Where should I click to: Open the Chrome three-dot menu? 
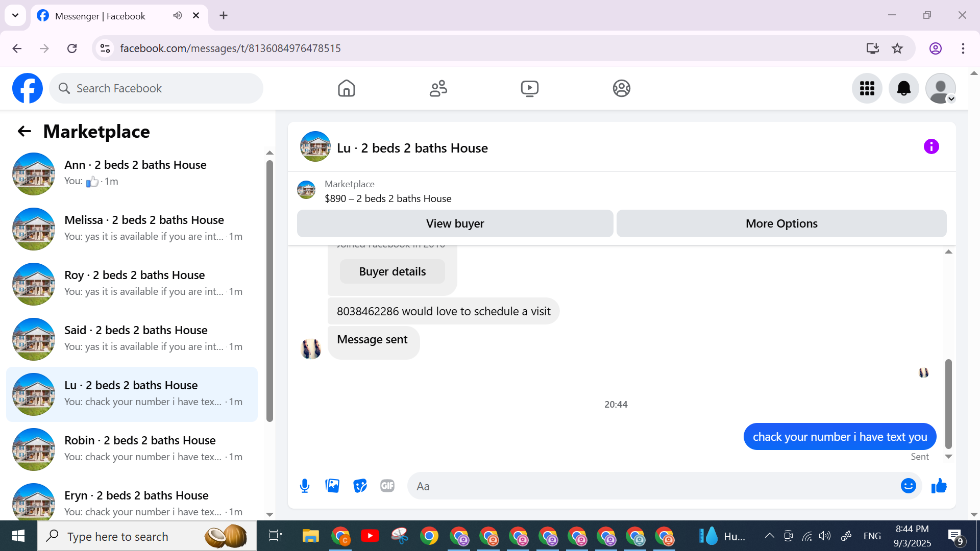[x=963, y=48]
